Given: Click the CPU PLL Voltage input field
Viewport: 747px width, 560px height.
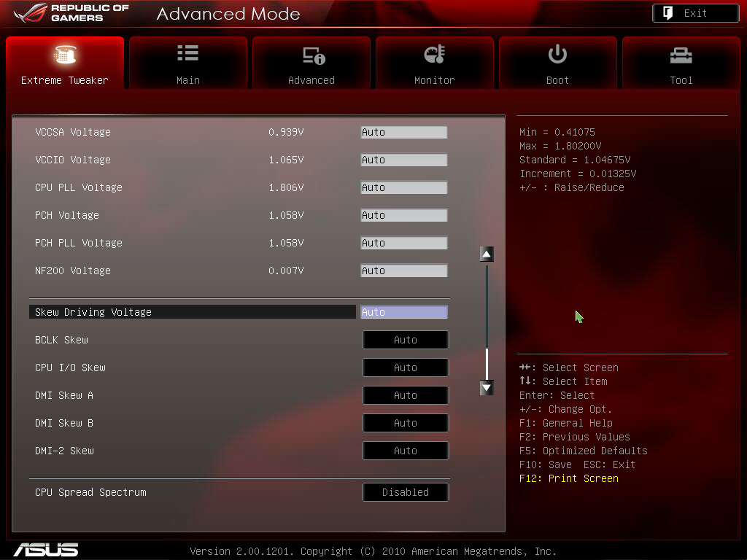Looking at the screenshot, I should [x=403, y=187].
